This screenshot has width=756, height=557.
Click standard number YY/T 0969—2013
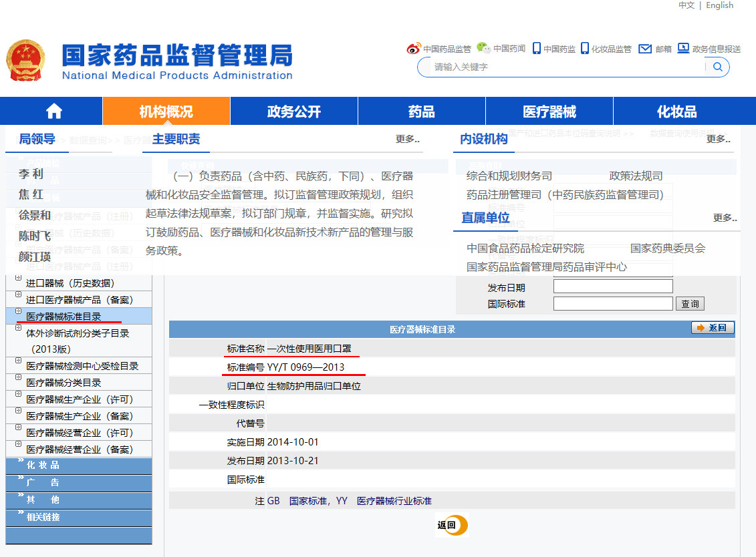pos(305,367)
